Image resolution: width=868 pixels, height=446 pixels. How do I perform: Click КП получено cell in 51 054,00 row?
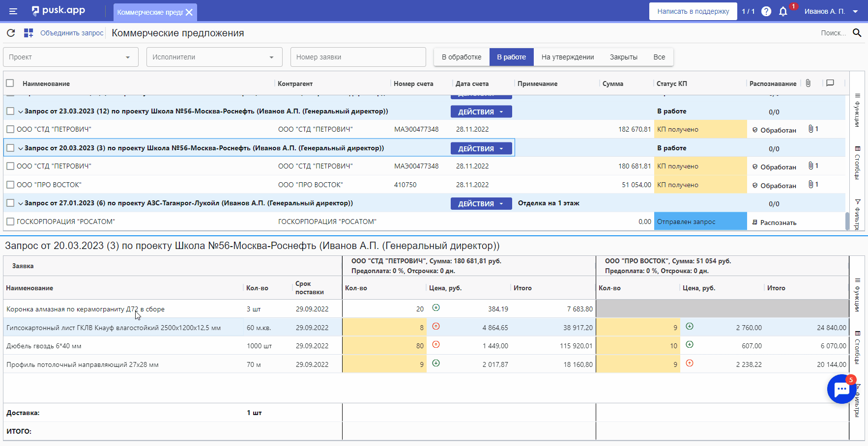(700, 185)
